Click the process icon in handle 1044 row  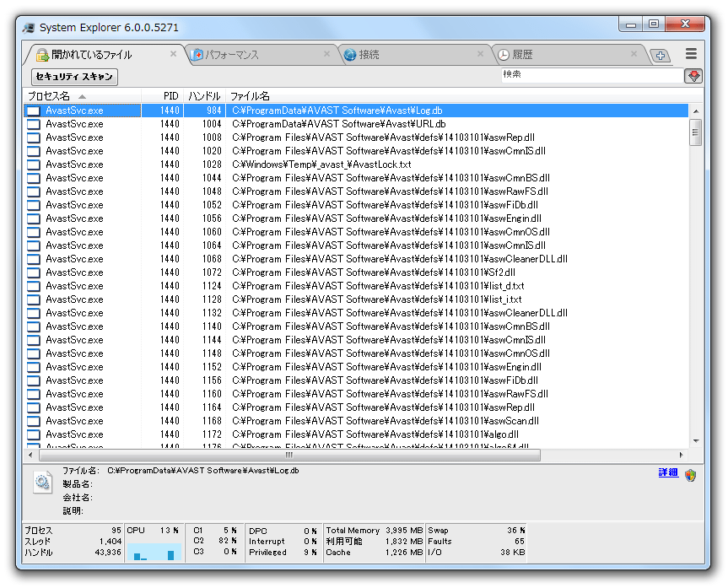click(x=34, y=178)
